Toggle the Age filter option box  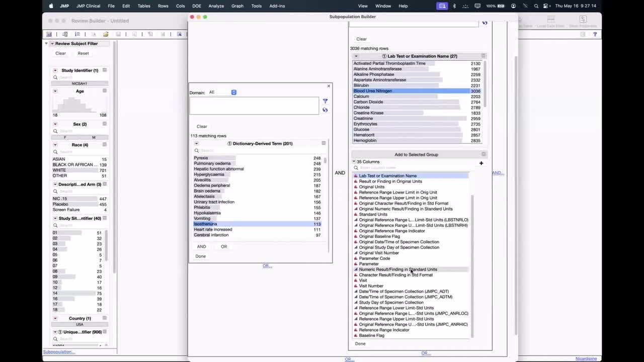(105, 91)
